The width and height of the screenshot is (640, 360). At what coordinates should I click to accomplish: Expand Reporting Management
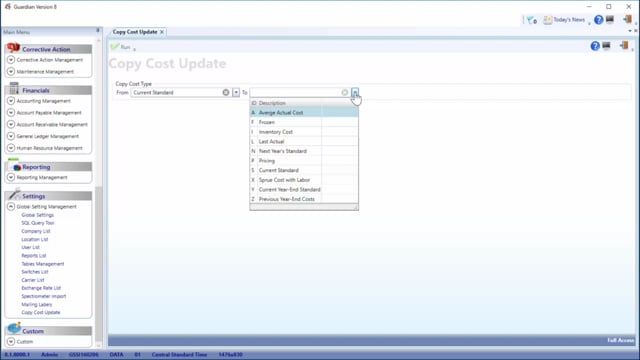pos(11,177)
